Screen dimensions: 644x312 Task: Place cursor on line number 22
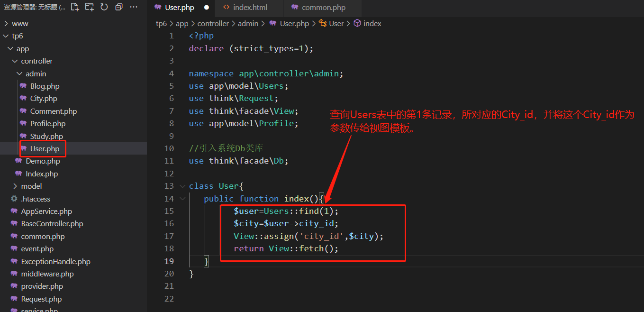(169, 299)
